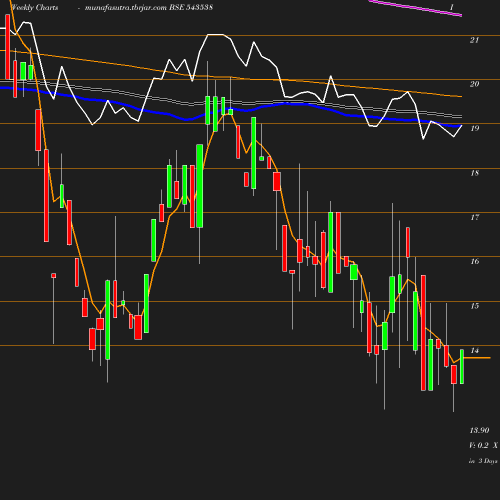Viewport: 500px width, 500px height.
Task: Click the price axis label '18'
Action: [475, 173]
